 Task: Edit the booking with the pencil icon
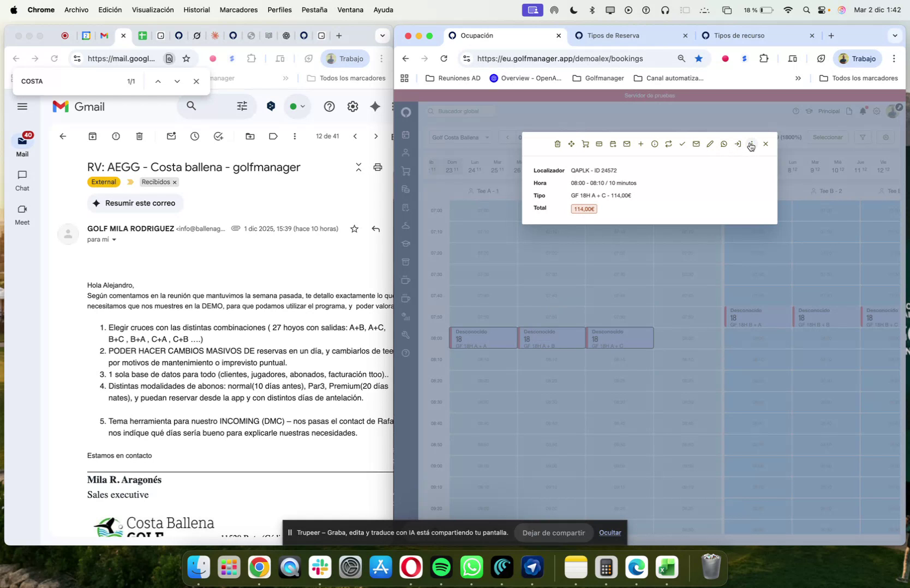coord(710,143)
